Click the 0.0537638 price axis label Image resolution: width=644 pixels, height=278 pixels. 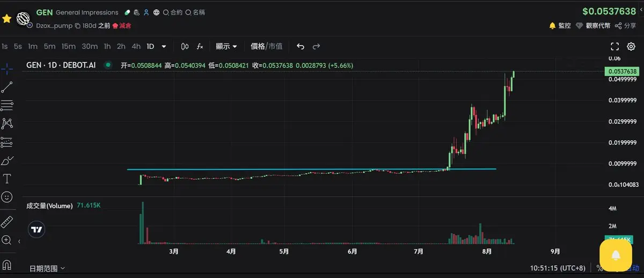pyautogui.click(x=623, y=71)
